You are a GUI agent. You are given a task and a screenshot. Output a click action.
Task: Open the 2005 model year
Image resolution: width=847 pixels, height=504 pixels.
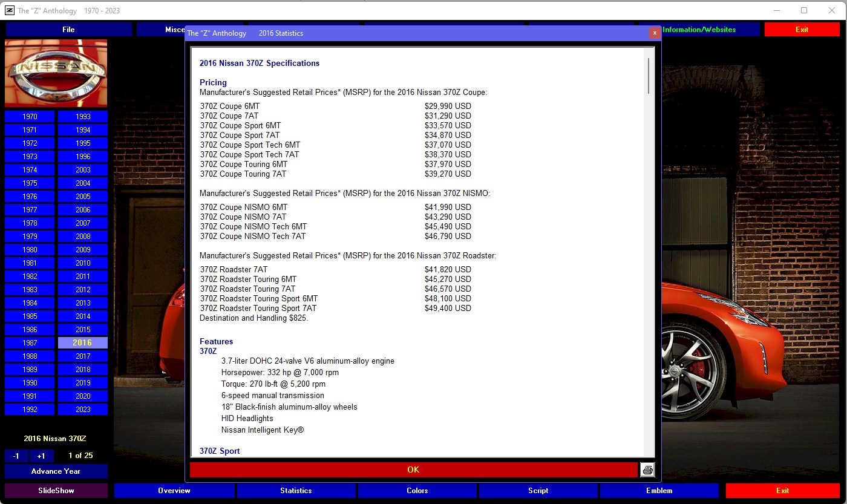[83, 197]
